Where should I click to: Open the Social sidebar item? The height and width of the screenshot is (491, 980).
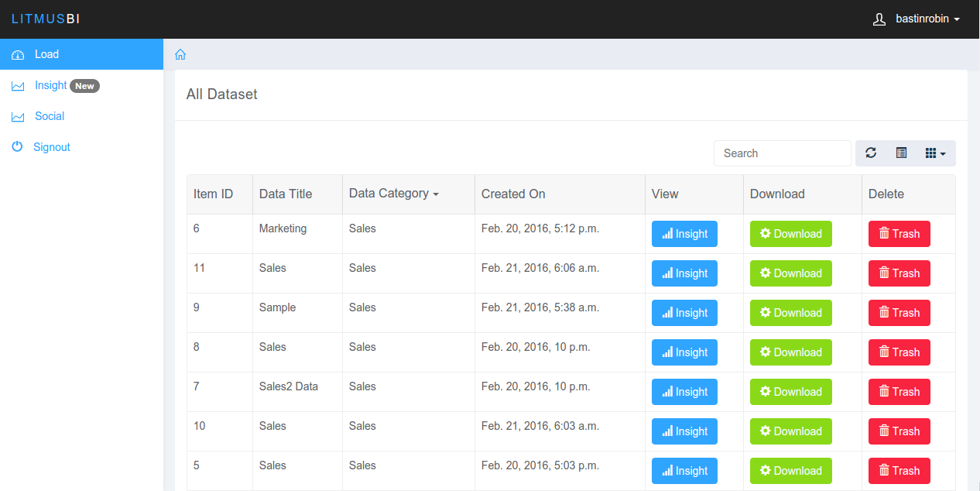(49, 116)
